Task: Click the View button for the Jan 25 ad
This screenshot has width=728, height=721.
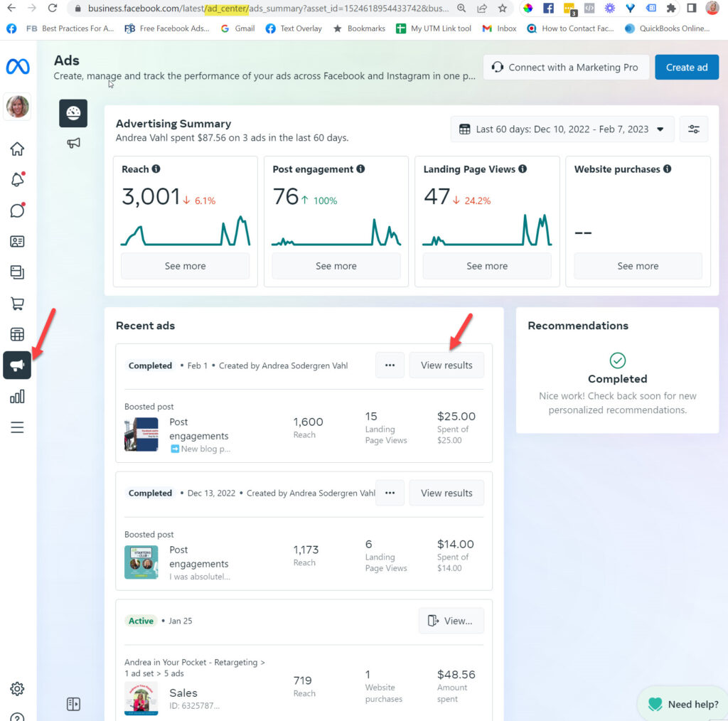Action: coord(451,621)
